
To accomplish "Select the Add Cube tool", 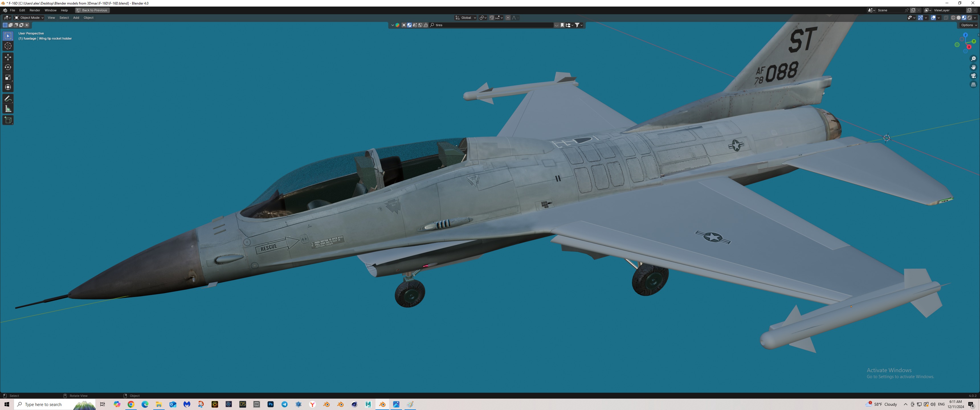I will 8,120.
